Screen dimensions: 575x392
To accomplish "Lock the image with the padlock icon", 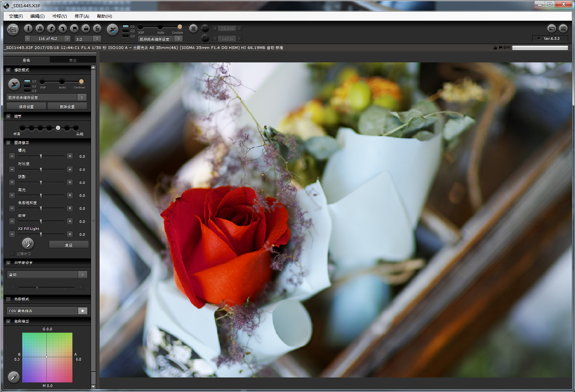I will point(86,28).
